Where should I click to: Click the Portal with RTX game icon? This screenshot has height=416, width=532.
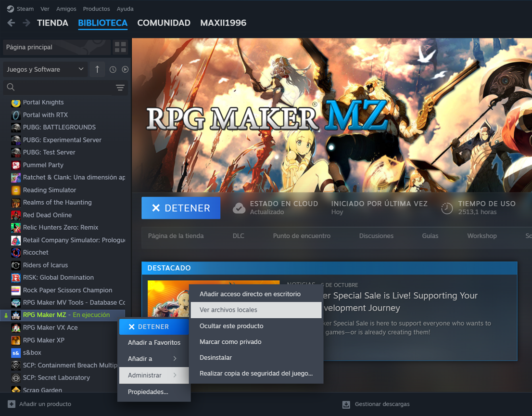[16, 115]
